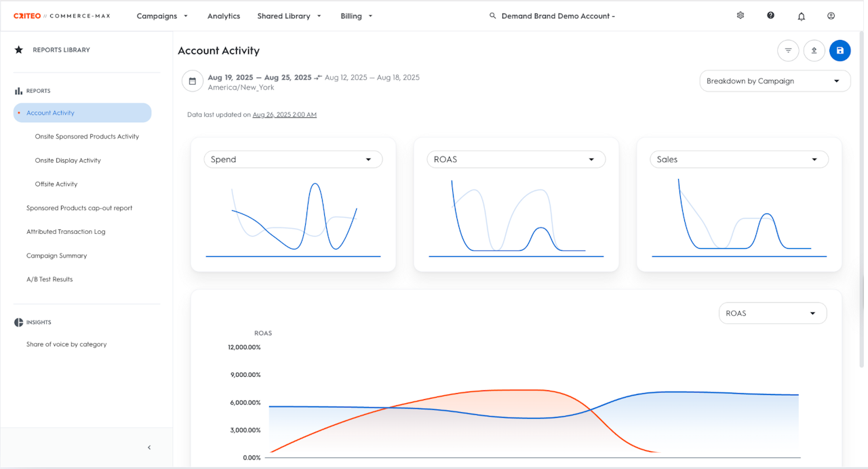This screenshot has width=868, height=469.
Task: Click the filter icon button
Action: [x=788, y=50]
